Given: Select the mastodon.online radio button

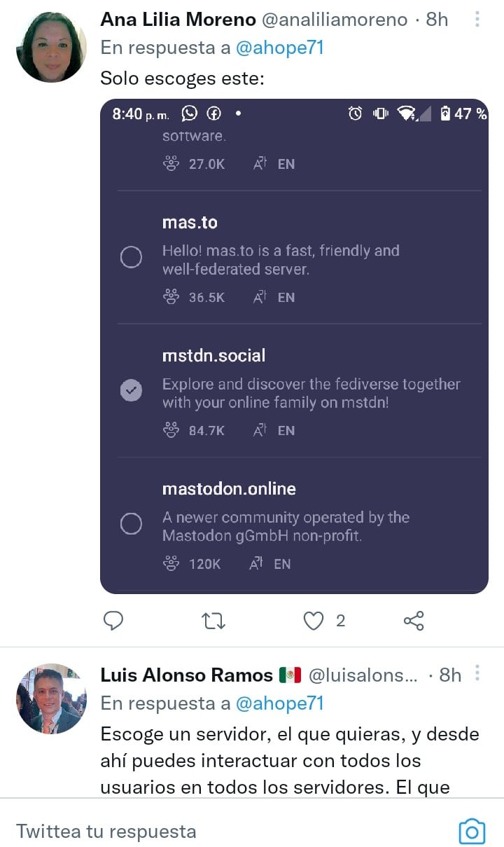Looking at the screenshot, I should 131,523.
